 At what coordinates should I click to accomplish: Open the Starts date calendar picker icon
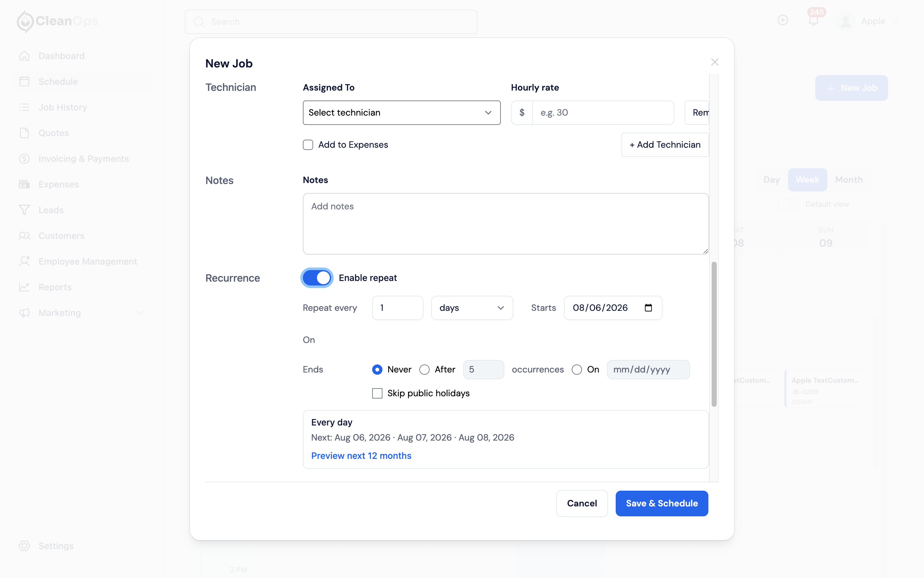coord(648,308)
